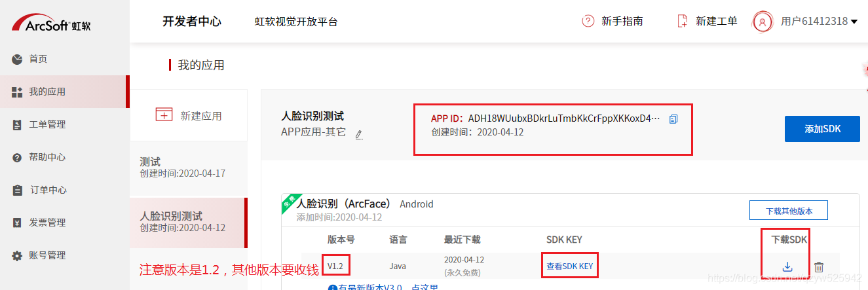Select the 测试 application entry
Viewport: 868px width, 290px height.
tap(189, 168)
